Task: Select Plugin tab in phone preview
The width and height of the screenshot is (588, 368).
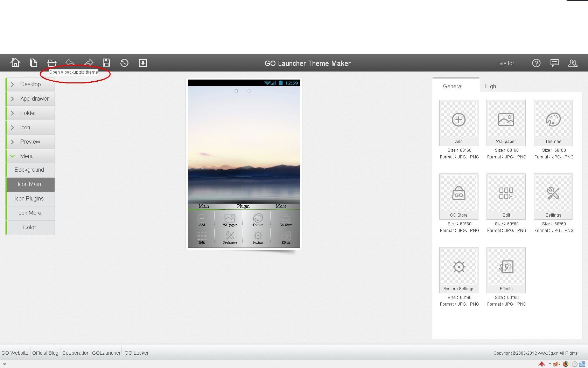Action: coord(243,206)
